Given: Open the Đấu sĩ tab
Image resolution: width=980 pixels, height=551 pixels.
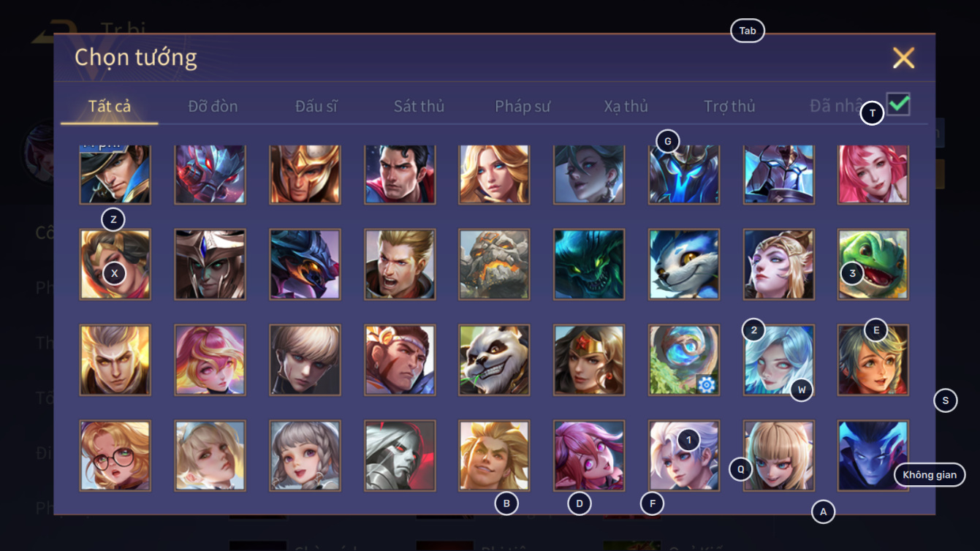Looking at the screenshot, I should [316, 106].
